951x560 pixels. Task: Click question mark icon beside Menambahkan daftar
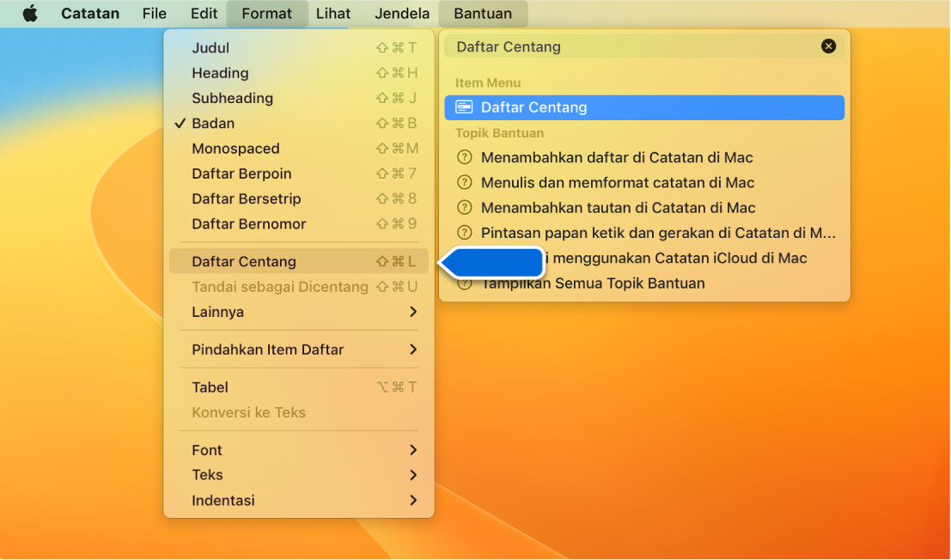point(464,157)
